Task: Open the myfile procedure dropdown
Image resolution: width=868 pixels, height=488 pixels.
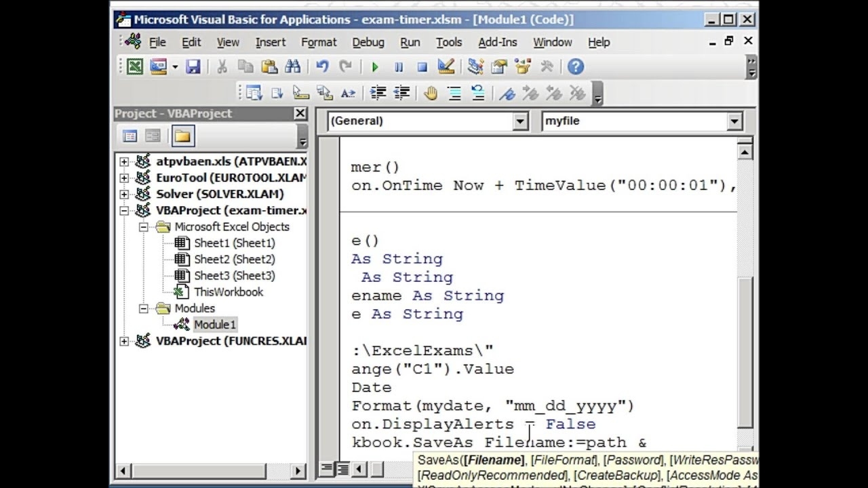Action: pyautogui.click(x=734, y=121)
